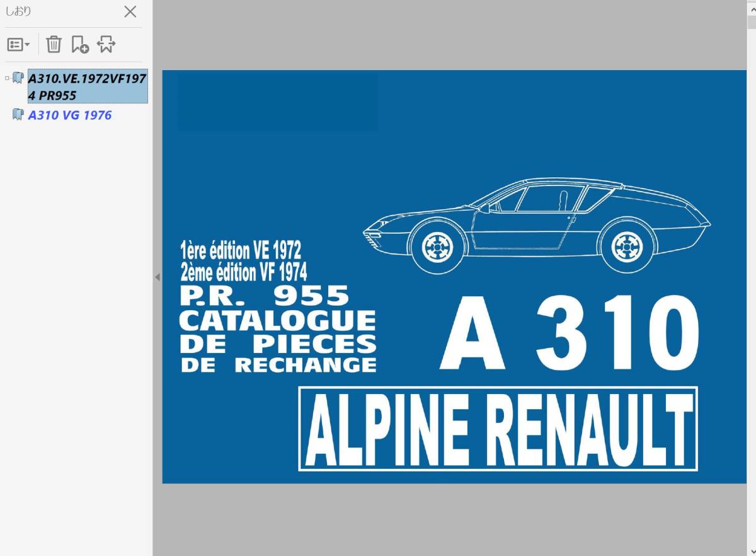The image size is (756, 556).
Task: Click the large 'A 310' heading
Action: [x=569, y=333]
